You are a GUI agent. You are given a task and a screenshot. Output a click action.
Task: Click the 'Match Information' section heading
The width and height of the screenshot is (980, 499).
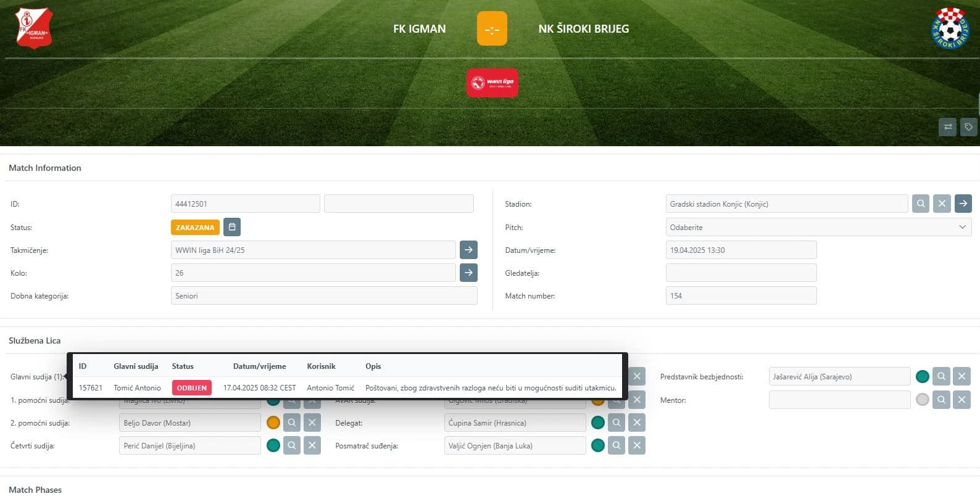click(x=45, y=168)
